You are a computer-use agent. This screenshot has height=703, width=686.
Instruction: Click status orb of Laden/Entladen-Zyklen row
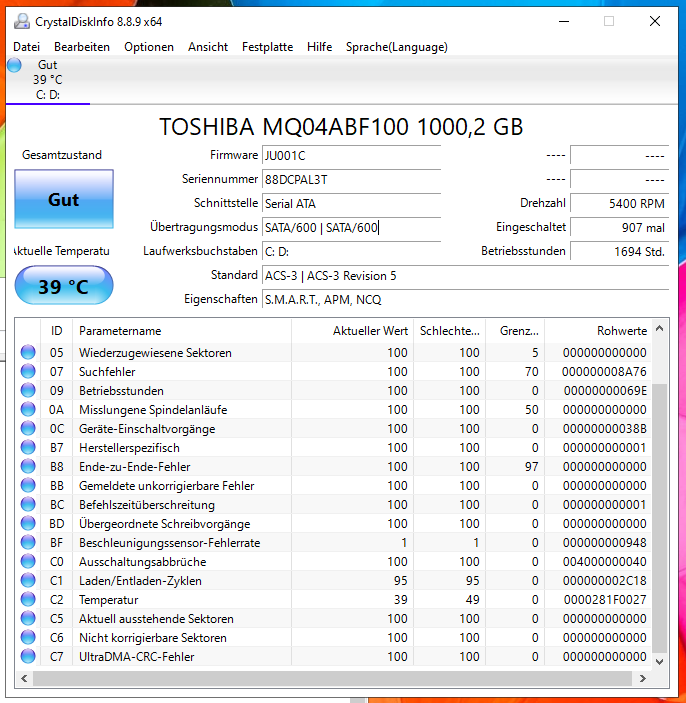tap(28, 581)
